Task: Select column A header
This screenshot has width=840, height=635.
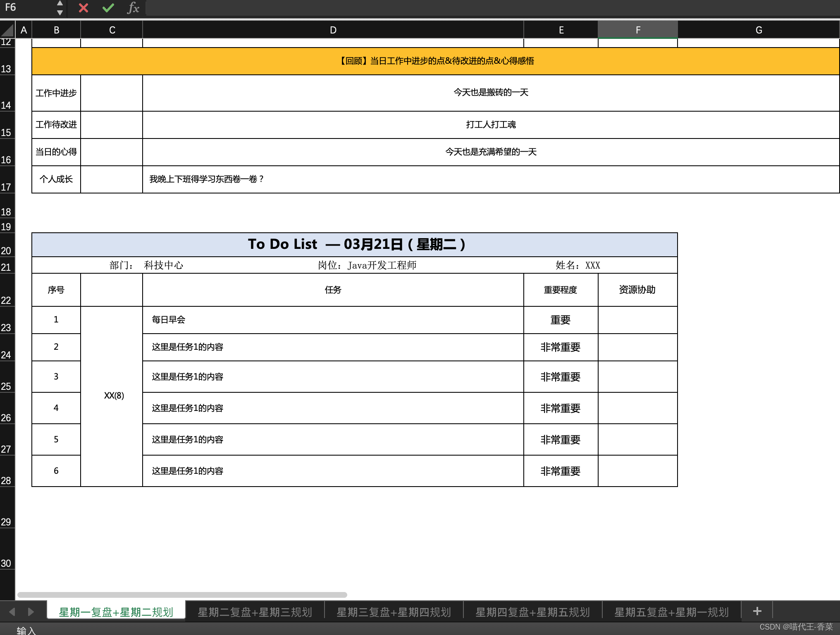Action: pyautogui.click(x=24, y=30)
